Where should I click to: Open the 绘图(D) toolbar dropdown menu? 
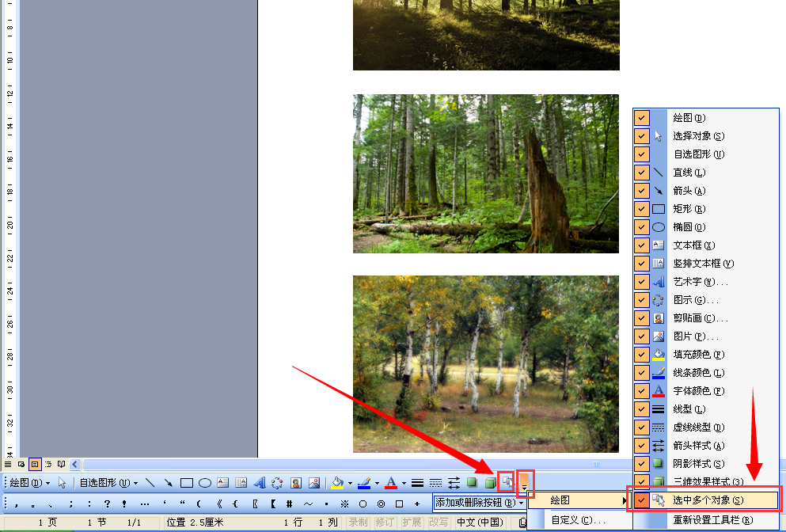coord(30,483)
